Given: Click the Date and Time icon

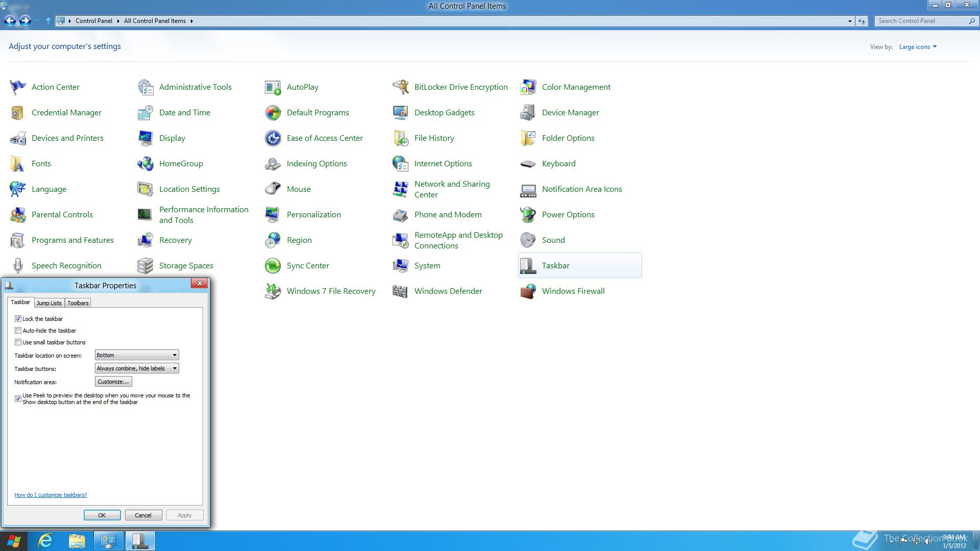Looking at the screenshot, I should pyautogui.click(x=145, y=113).
